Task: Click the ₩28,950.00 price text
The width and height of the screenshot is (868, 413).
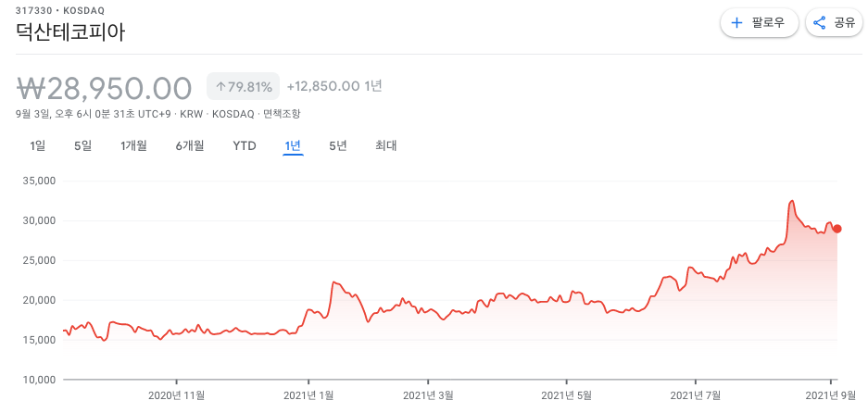Action: (x=104, y=87)
